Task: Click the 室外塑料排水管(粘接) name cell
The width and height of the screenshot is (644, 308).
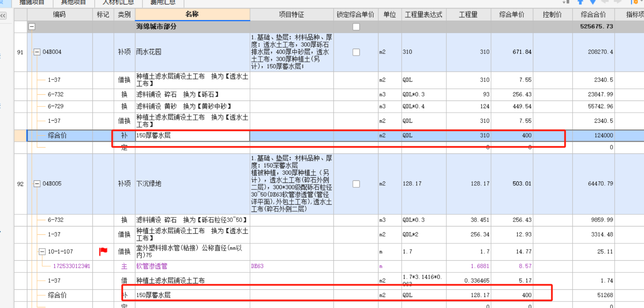Action: pos(192,252)
